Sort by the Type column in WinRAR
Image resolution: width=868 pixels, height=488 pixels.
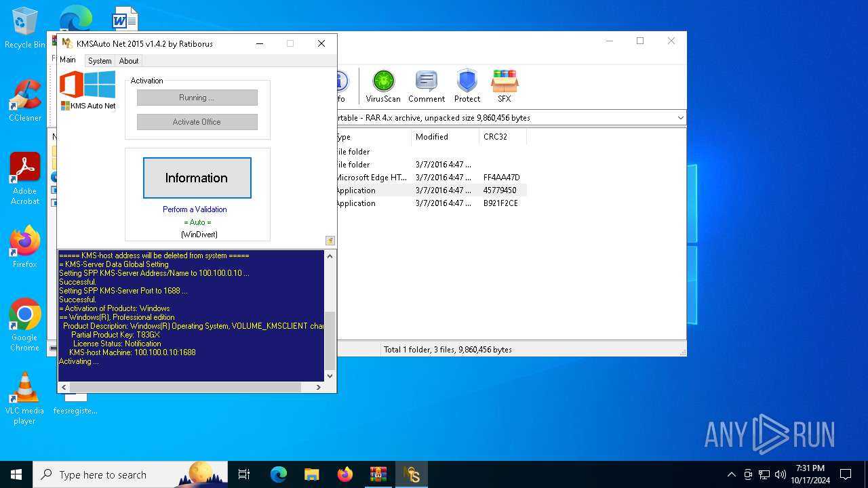374,137
